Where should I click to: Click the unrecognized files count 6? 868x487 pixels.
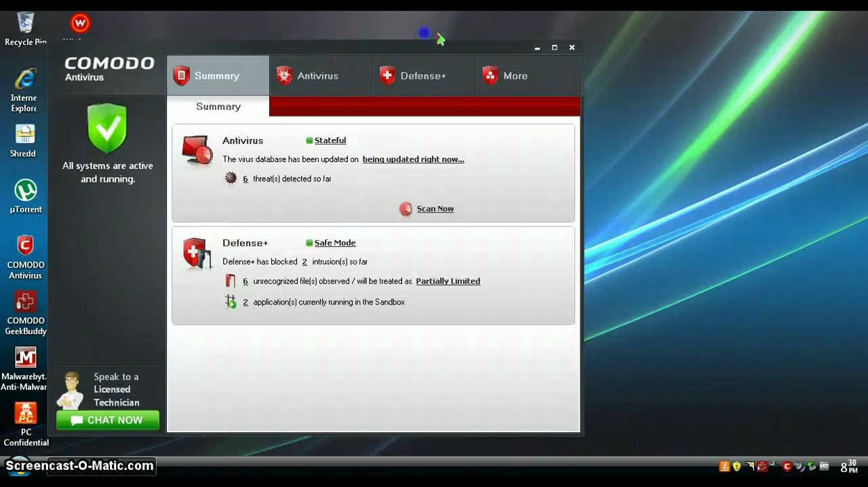click(245, 281)
